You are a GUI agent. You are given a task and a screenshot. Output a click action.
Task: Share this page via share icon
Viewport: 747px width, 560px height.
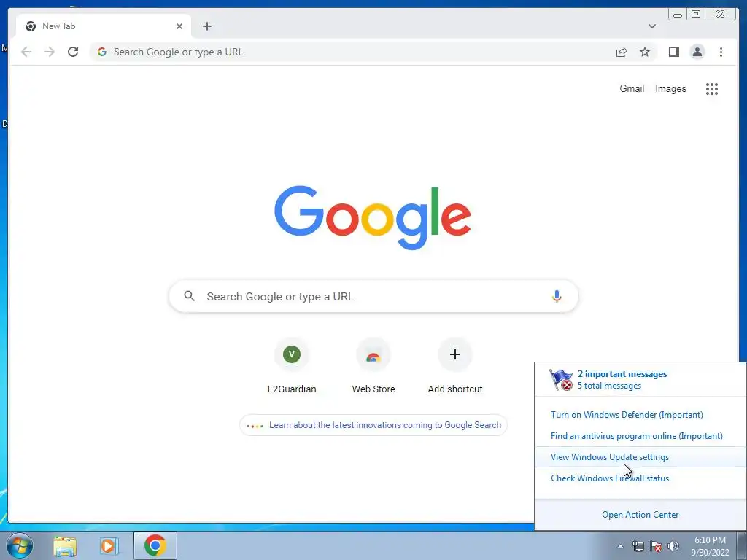pos(622,52)
